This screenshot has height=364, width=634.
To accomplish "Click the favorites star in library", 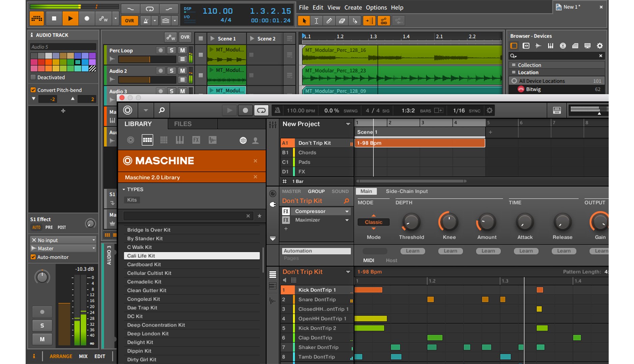I will point(259,216).
